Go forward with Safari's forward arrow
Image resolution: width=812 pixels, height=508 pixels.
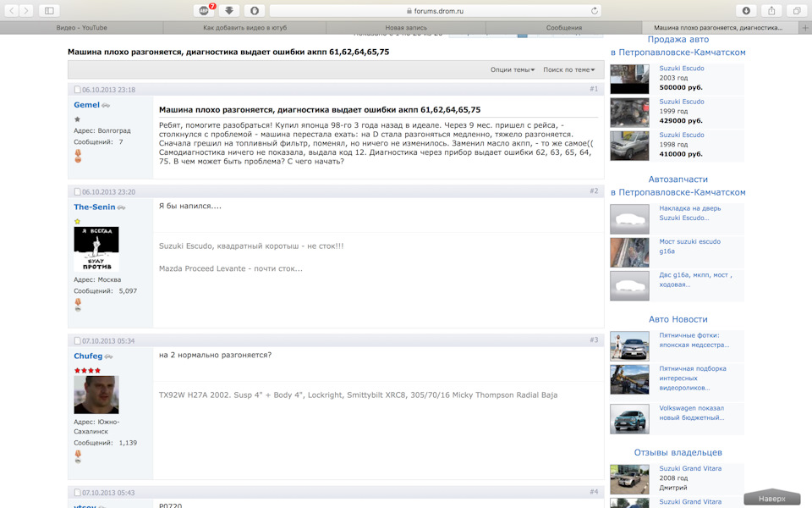pyautogui.click(x=26, y=10)
